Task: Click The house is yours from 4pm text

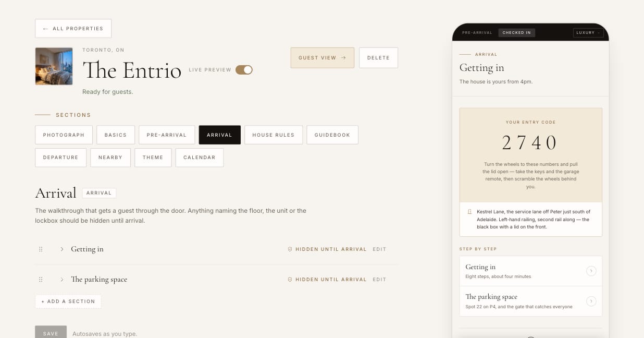Action: 496,82
